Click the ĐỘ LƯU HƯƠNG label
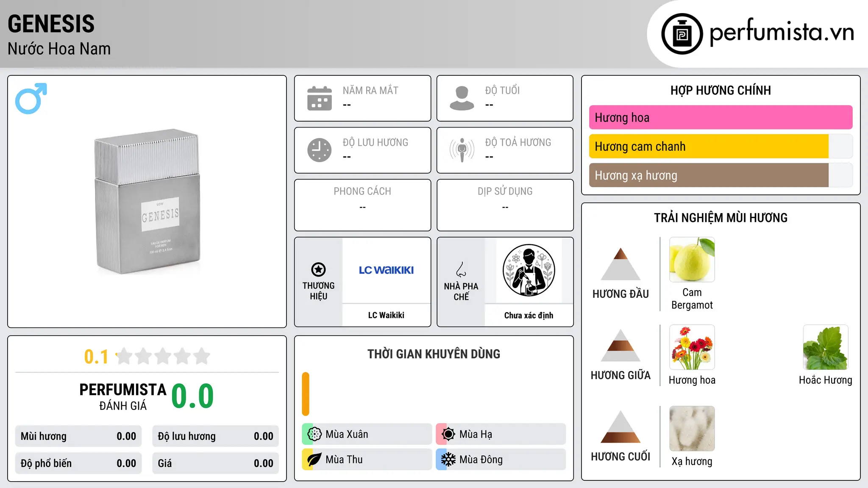Screen dimensions: 868x488 376,142
